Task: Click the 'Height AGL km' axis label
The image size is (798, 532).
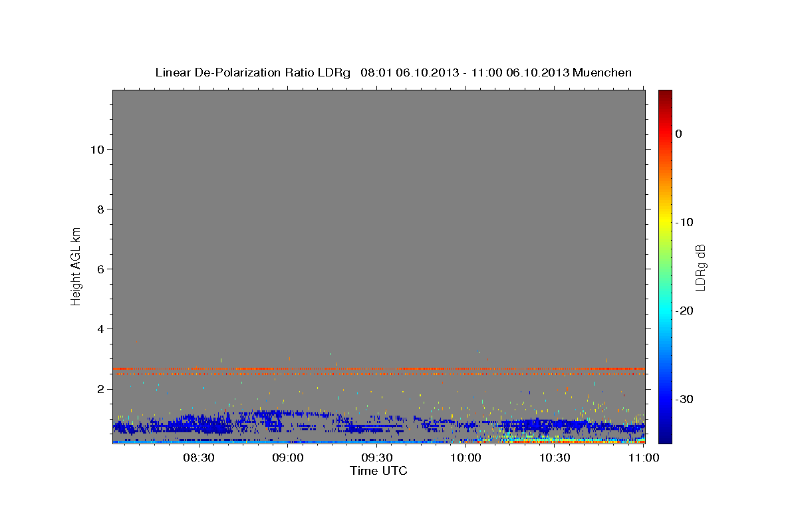Action: (x=76, y=265)
